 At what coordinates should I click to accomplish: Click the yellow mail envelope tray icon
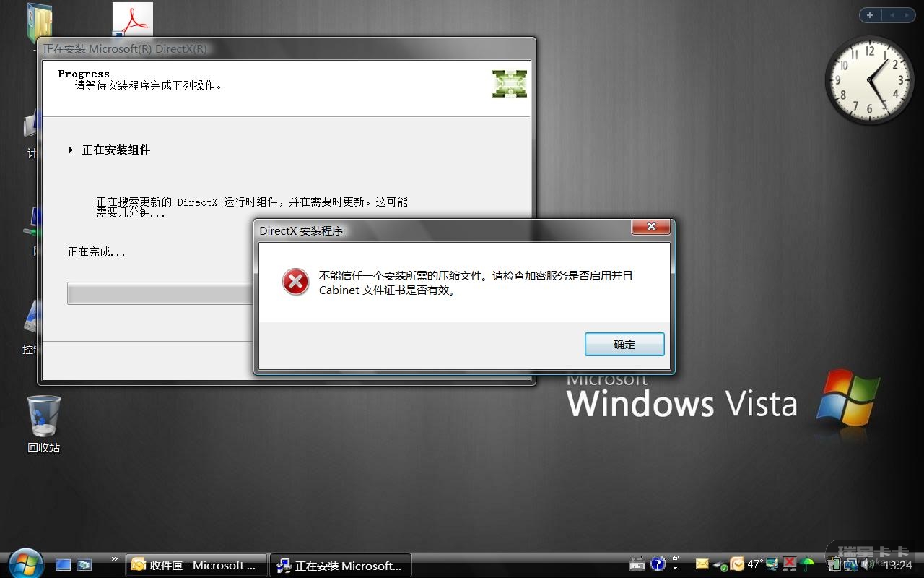[x=702, y=564]
